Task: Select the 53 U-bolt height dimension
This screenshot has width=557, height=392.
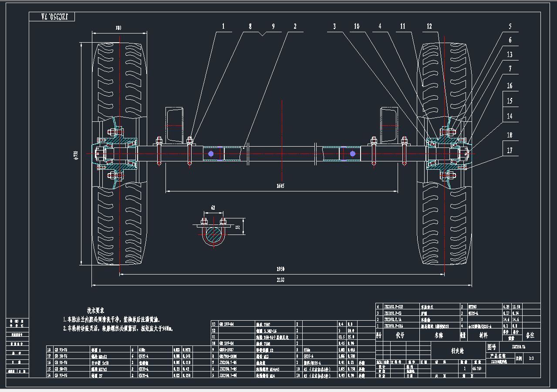Action: (238, 227)
